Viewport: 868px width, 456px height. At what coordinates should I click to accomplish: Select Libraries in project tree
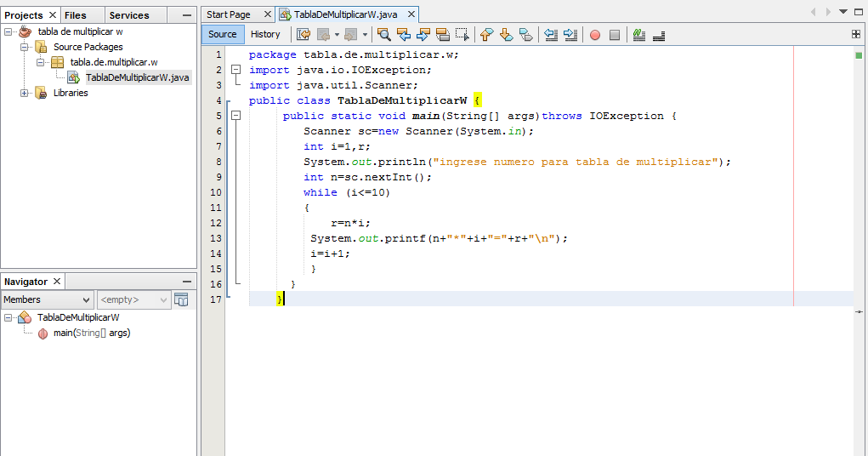pyautogui.click(x=71, y=93)
